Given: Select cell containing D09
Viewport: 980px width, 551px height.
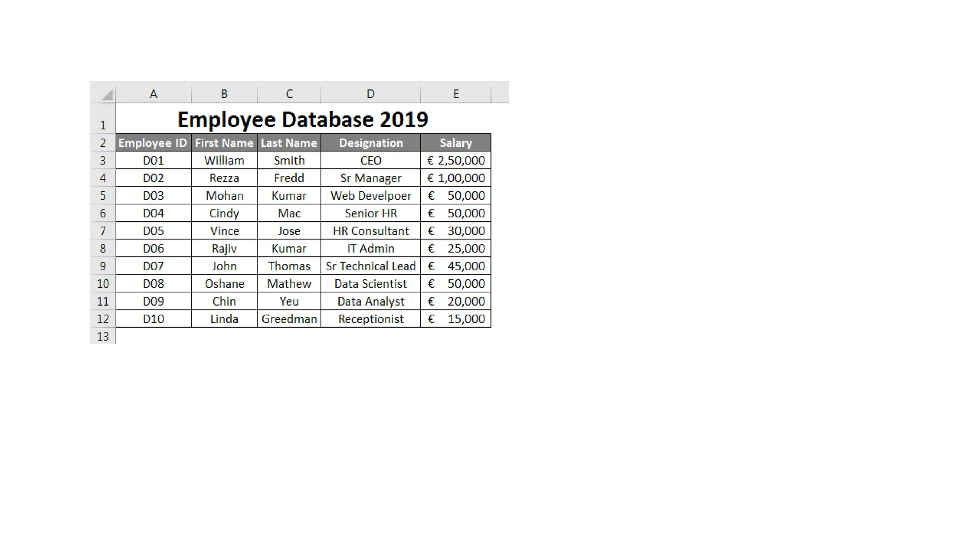Looking at the screenshot, I should [154, 301].
